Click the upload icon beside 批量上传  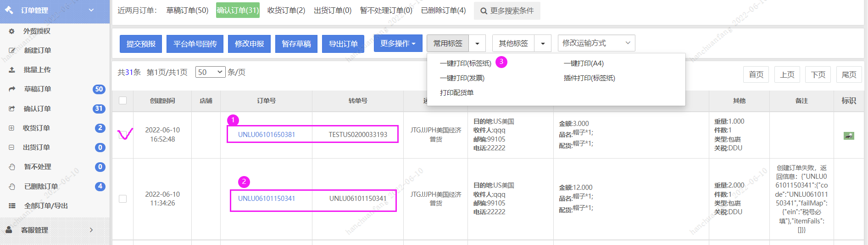12,70
